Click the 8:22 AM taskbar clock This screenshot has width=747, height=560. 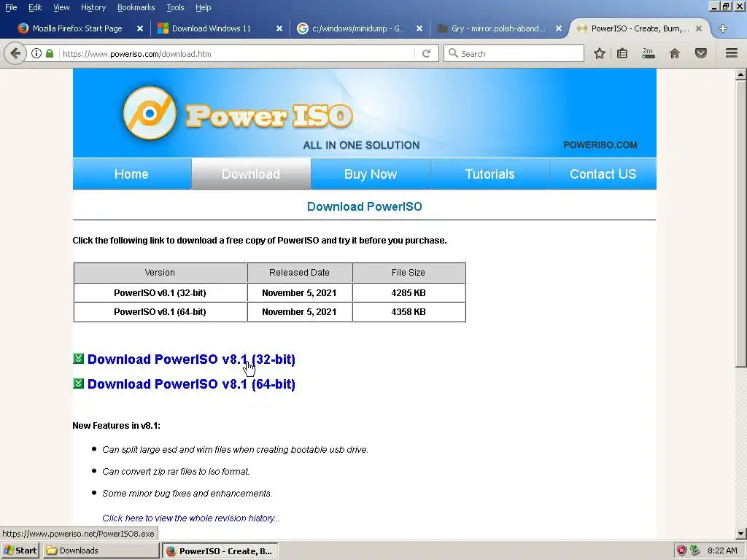[722, 551]
